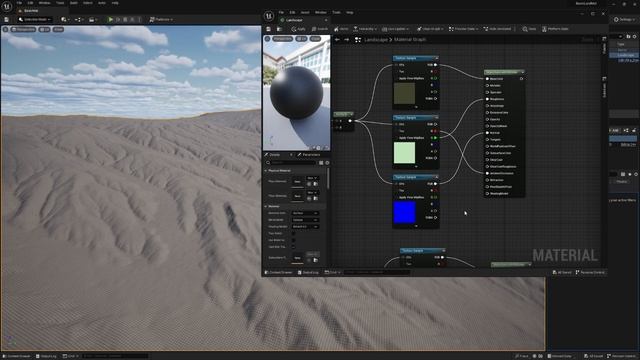Click the graph navigate Forward arrow
The width and height of the screenshot is (640, 360).
[347, 40]
